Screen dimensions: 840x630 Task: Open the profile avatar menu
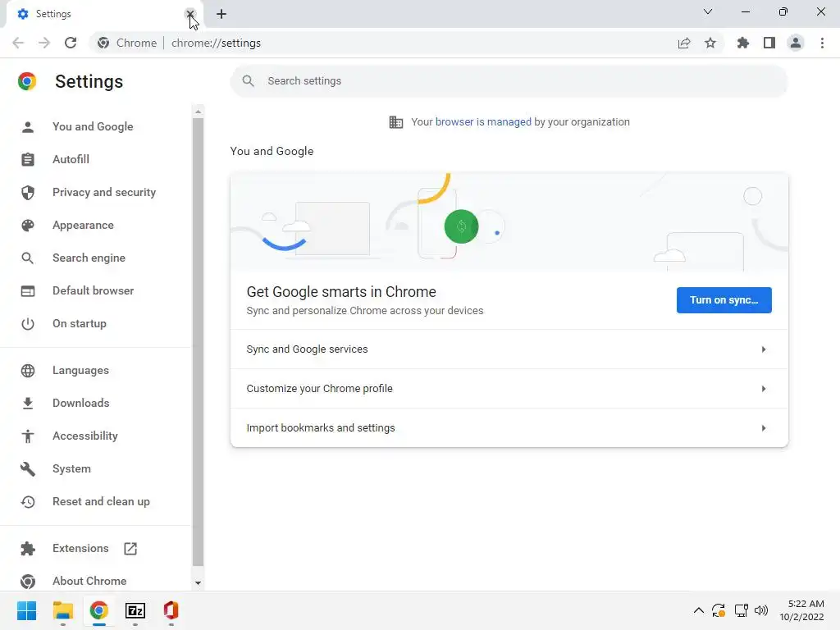pos(796,43)
